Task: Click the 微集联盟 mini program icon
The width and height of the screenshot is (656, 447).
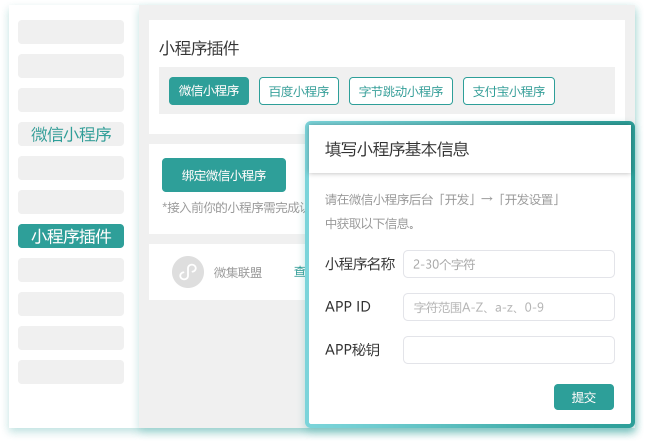Action: coord(188,272)
